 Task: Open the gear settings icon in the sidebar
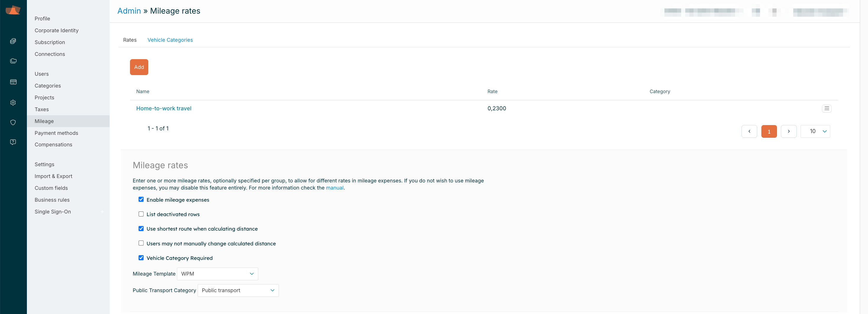click(13, 103)
